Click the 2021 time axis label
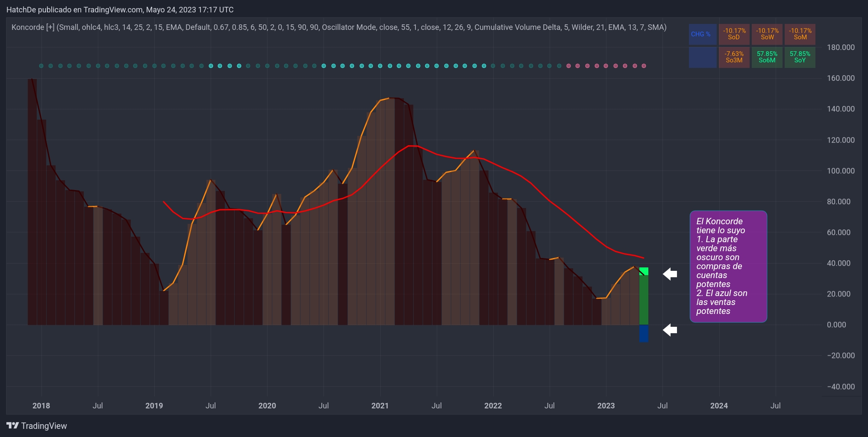The height and width of the screenshot is (437, 868). pyautogui.click(x=380, y=406)
